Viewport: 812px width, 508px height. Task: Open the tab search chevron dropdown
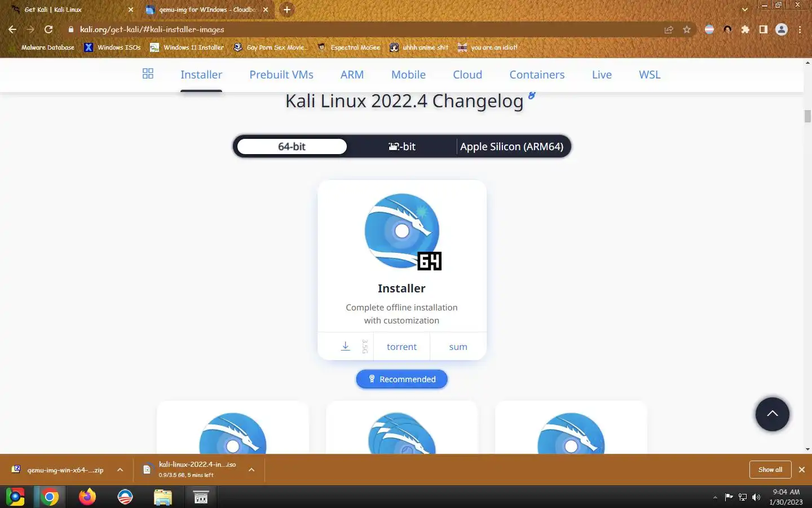[x=744, y=10]
